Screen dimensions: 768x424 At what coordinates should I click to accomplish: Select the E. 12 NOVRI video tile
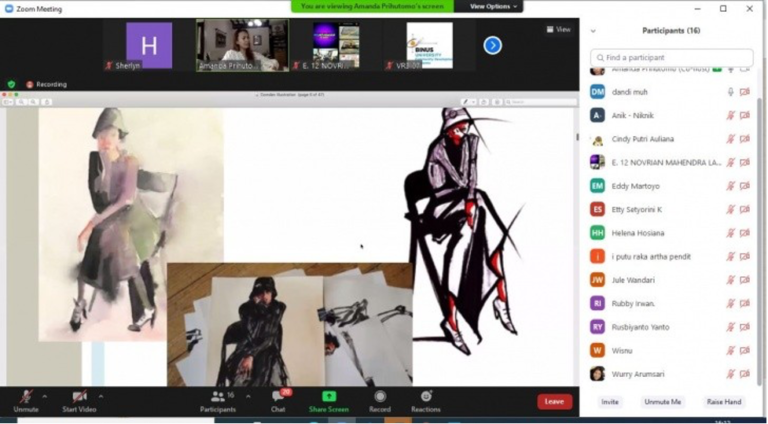(336, 46)
